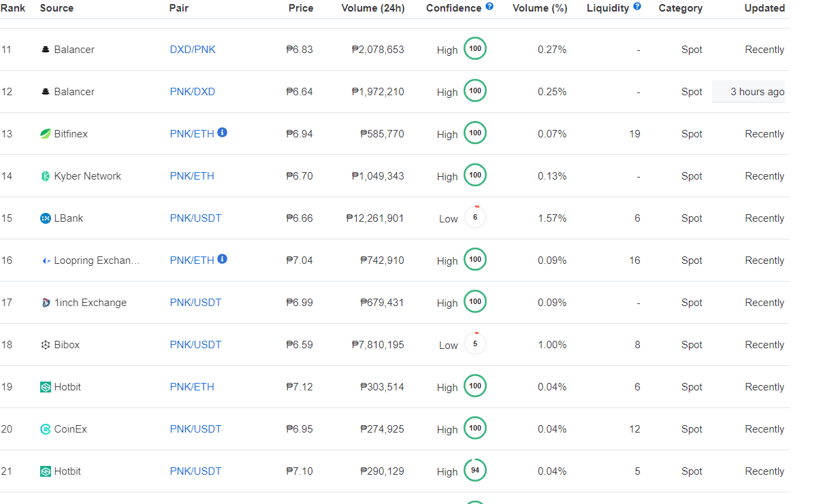Open Loopring PNK/ETH pair link
Viewport: 838px width, 504px height.
pos(192,261)
